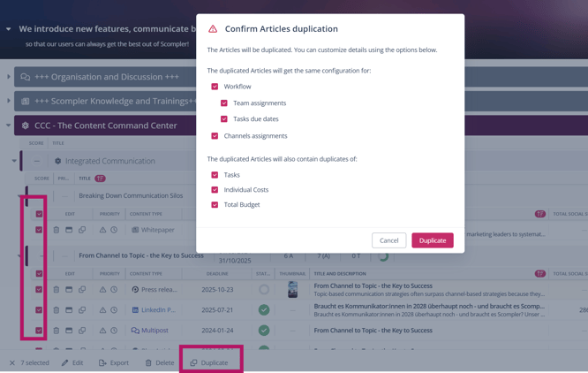This screenshot has height=373, width=588.
Task: Uncheck Total Budget checkbox
Action: point(215,204)
